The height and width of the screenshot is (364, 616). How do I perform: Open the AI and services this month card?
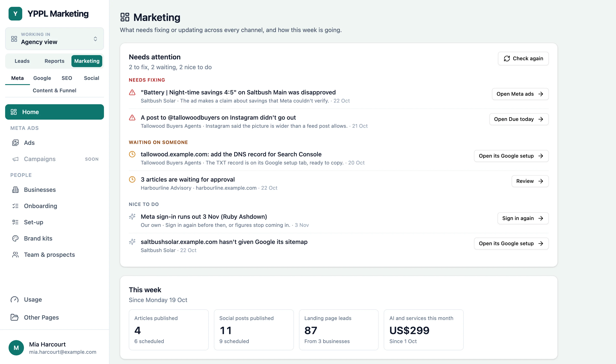[423, 330]
